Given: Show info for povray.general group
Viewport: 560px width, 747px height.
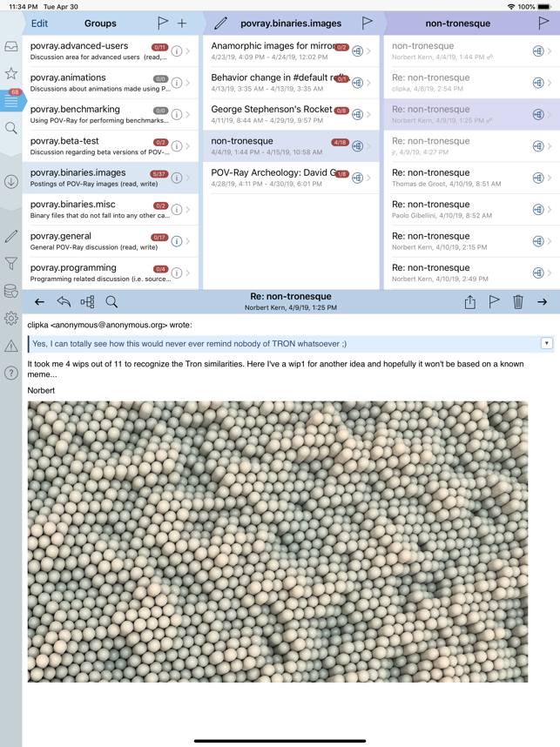Looking at the screenshot, I should 177,241.
